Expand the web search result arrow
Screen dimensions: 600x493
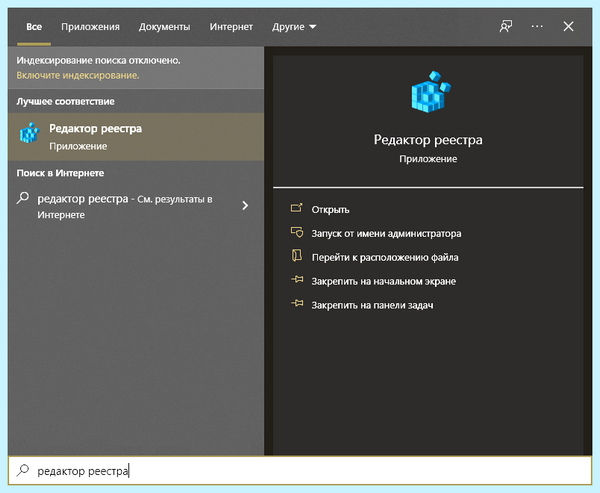245,206
